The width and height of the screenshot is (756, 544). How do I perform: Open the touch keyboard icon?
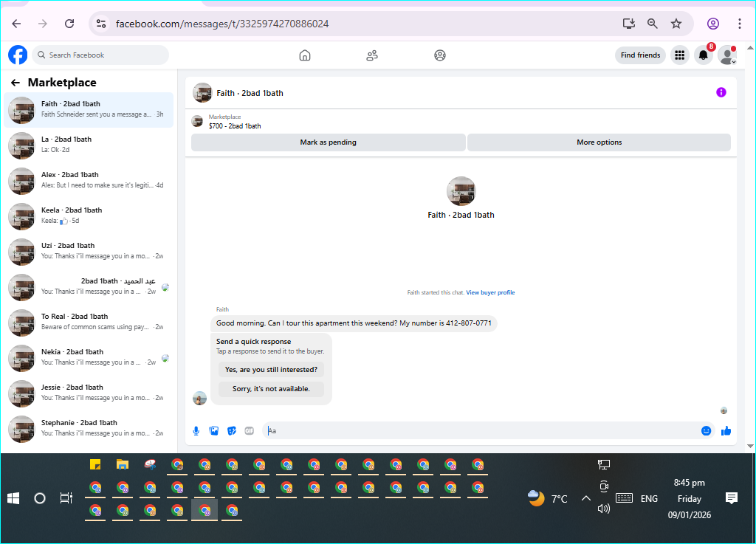[x=625, y=498]
